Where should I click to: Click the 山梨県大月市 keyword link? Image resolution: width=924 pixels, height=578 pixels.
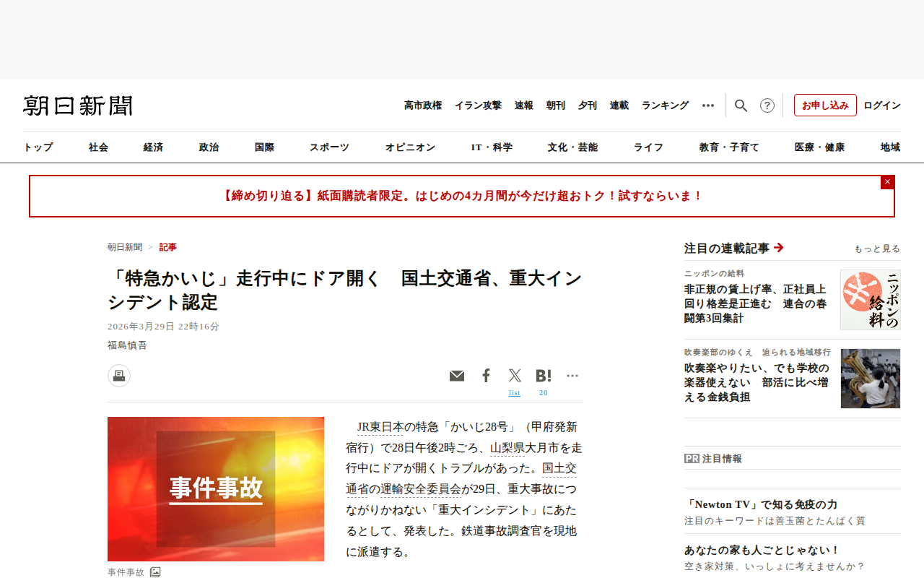507,448
